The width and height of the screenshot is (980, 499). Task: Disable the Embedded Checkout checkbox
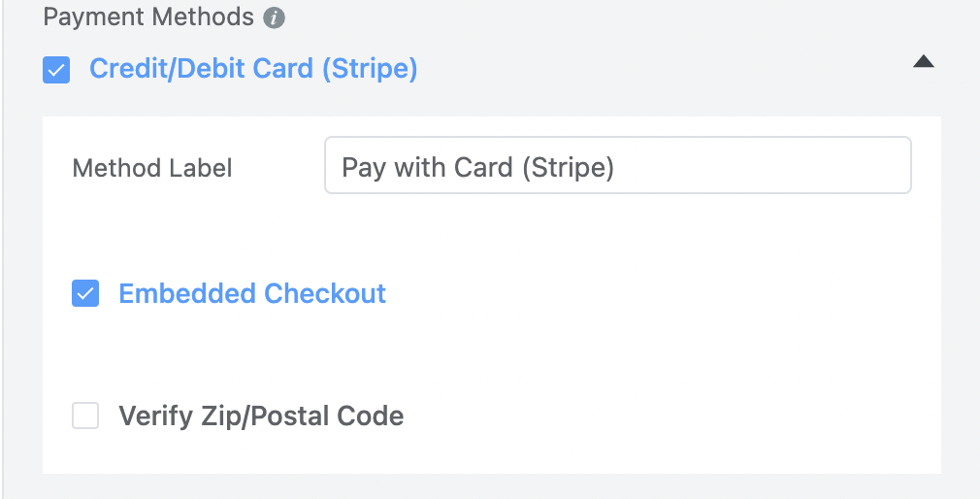pos(85,293)
